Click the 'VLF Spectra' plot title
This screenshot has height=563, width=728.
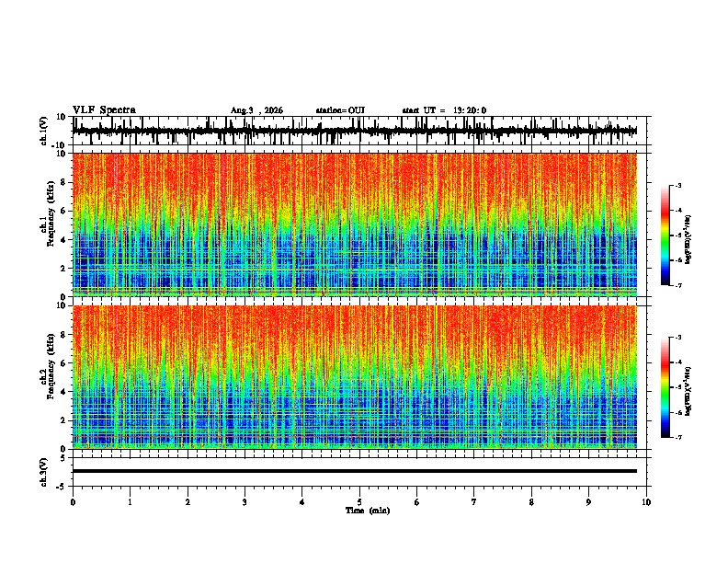[104, 110]
